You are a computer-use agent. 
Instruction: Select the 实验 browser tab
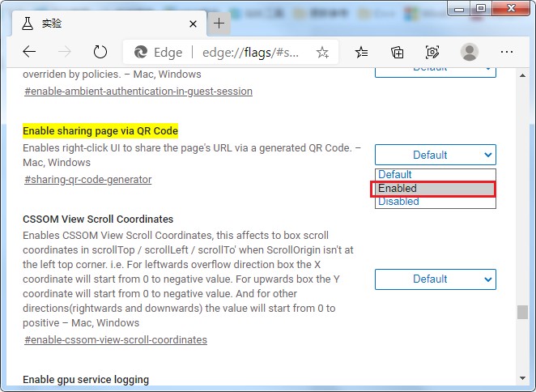coord(105,23)
